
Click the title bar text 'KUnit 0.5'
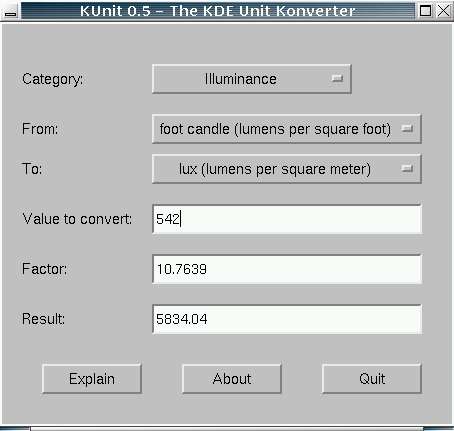[x=115, y=11]
